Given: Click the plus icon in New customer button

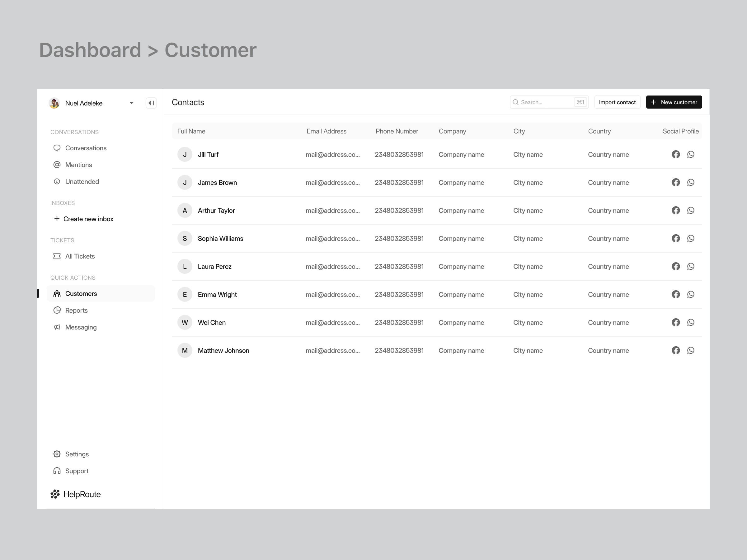Looking at the screenshot, I should (653, 102).
